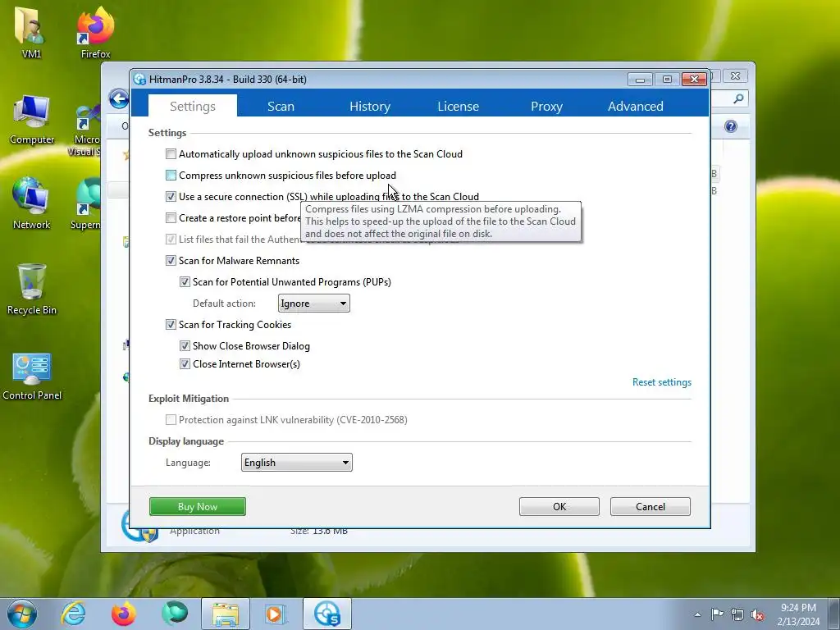Screen dimensions: 840x630
Task: Uncheck Use a secure connection (SSL)
Action: point(171,197)
